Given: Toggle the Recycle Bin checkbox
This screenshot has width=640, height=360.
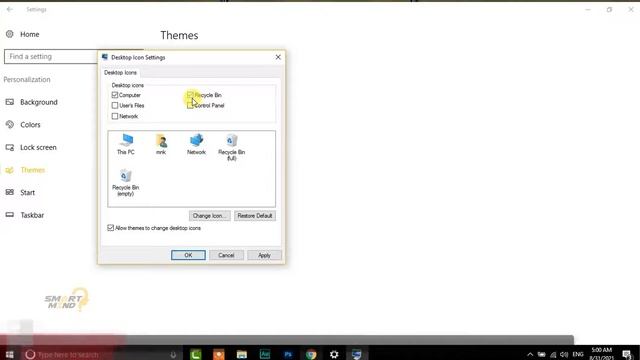Looking at the screenshot, I should point(190,95).
